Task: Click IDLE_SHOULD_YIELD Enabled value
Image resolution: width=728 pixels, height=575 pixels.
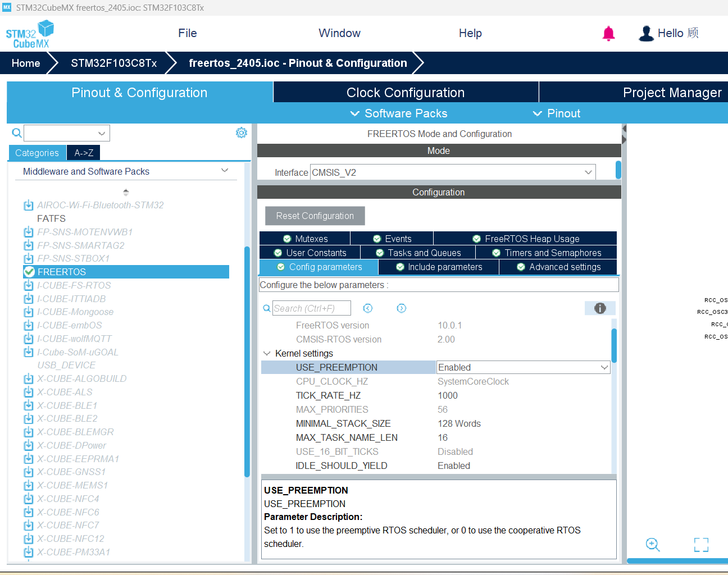Action: point(454,466)
